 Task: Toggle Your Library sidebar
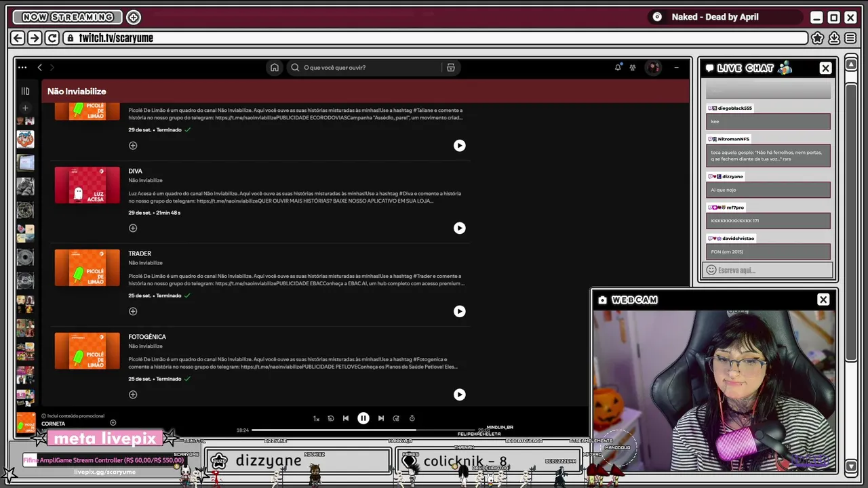(x=25, y=91)
